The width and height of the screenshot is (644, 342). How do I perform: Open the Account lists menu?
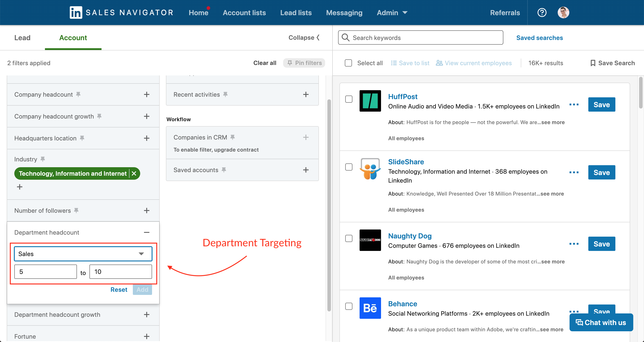[244, 12]
